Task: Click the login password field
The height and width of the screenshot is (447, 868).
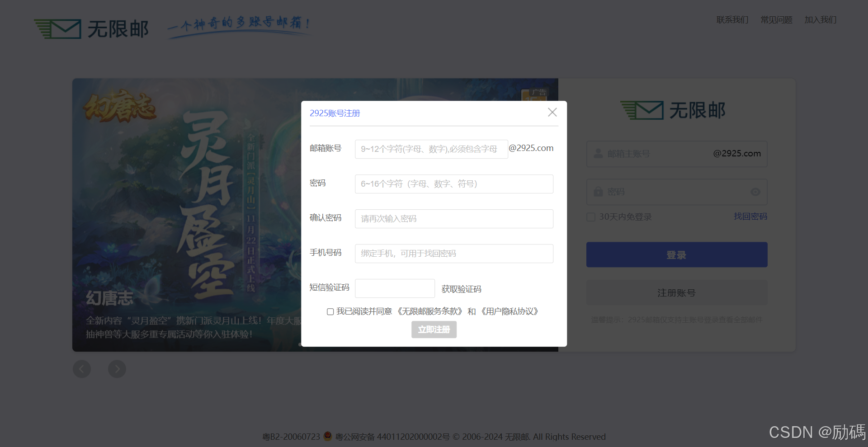Action: pyautogui.click(x=677, y=192)
